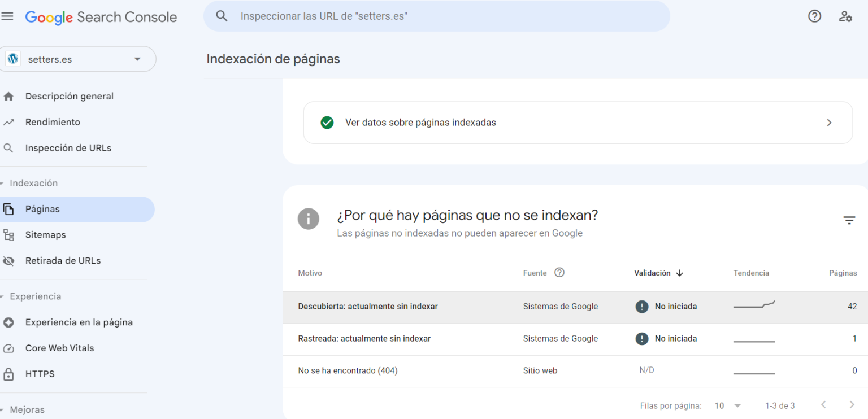The height and width of the screenshot is (419, 868).
Task: Click the gray info circle icon
Action: (309, 219)
